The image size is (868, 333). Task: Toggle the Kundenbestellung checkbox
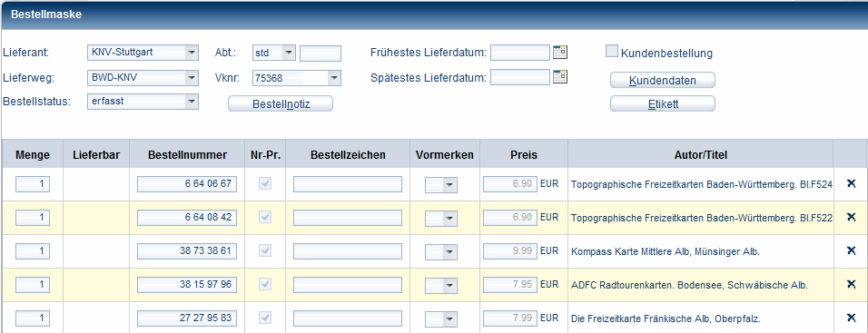click(612, 52)
